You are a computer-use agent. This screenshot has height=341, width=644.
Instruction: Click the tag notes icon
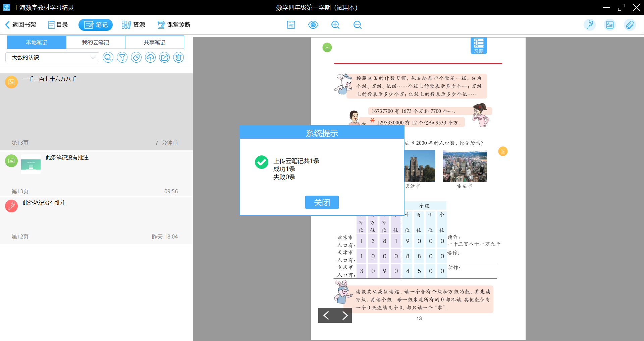[136, 58]
